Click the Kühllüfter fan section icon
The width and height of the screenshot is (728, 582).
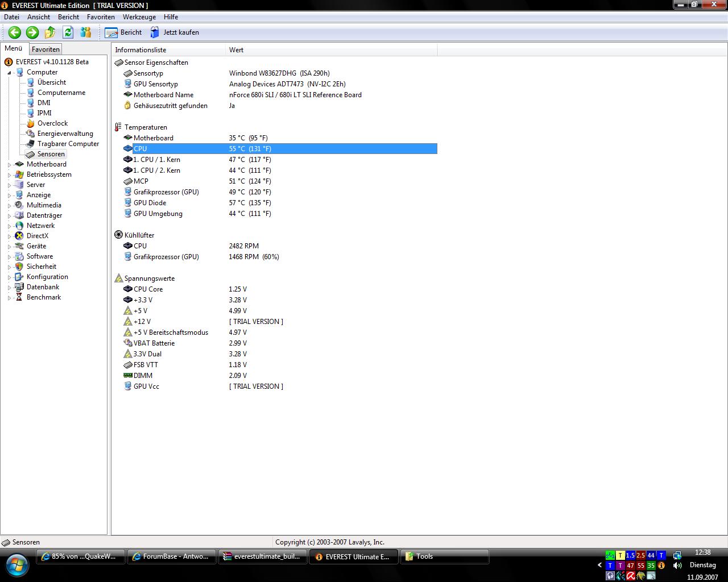(x=118, y=235)
